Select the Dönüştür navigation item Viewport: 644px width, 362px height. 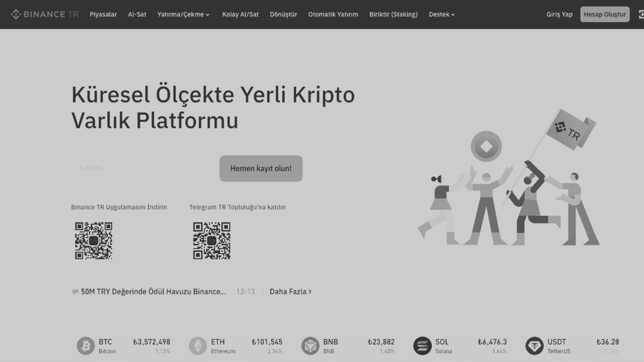[x=283, y=14]
